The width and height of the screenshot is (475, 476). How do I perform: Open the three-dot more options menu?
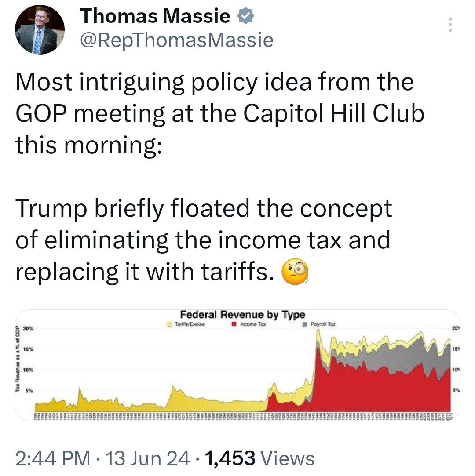[x=450, y=25]
